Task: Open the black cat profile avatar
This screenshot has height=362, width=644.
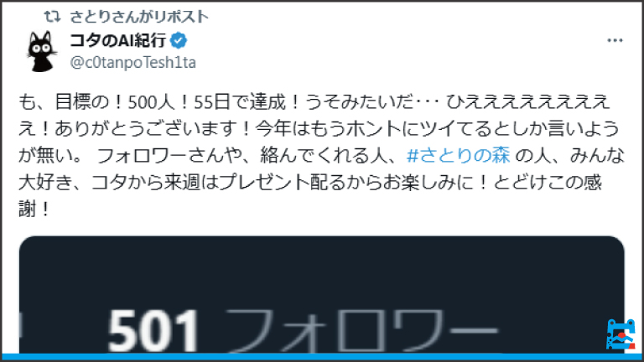Action: coord(41,51)
